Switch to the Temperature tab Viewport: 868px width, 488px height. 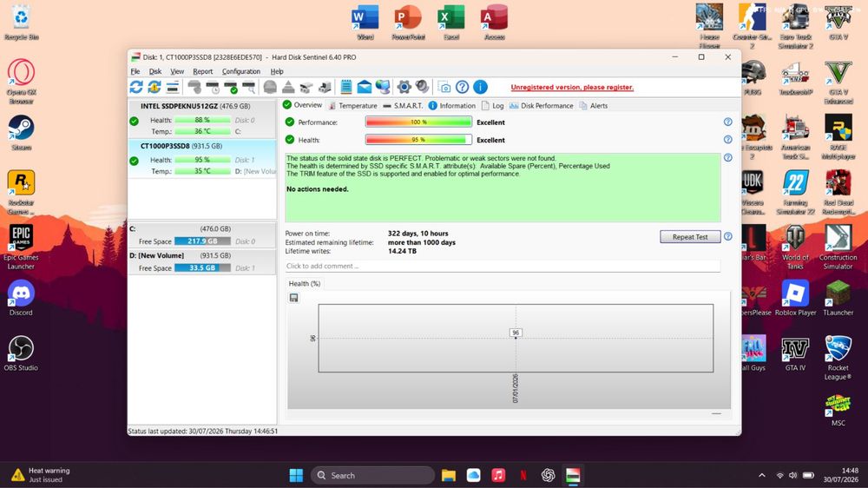(352, 106)
